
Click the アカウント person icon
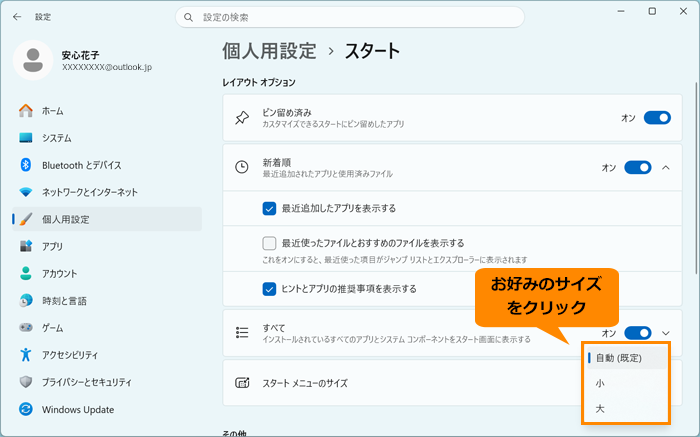(26, 273)
